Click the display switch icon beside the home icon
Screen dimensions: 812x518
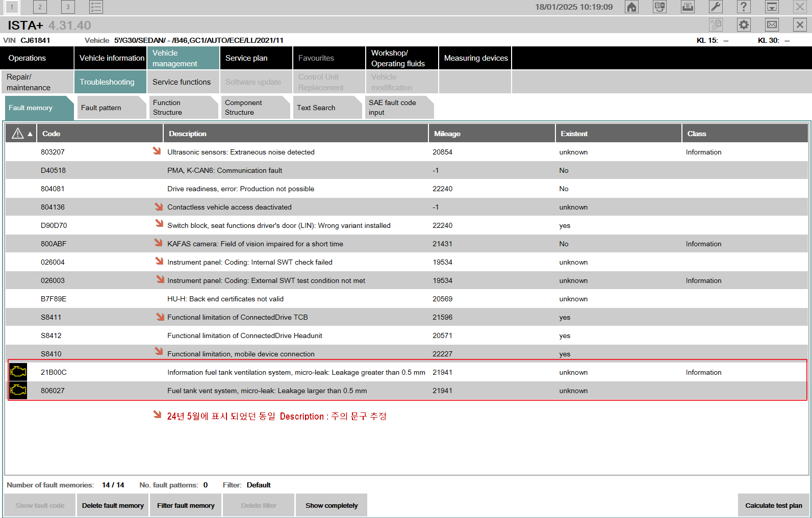pyautogui.click(x=659, y=7)
